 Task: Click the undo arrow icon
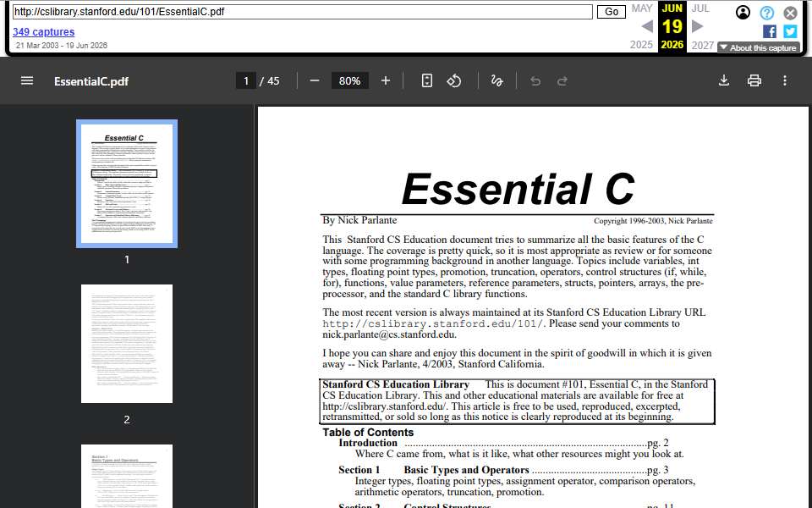(535, 81)
